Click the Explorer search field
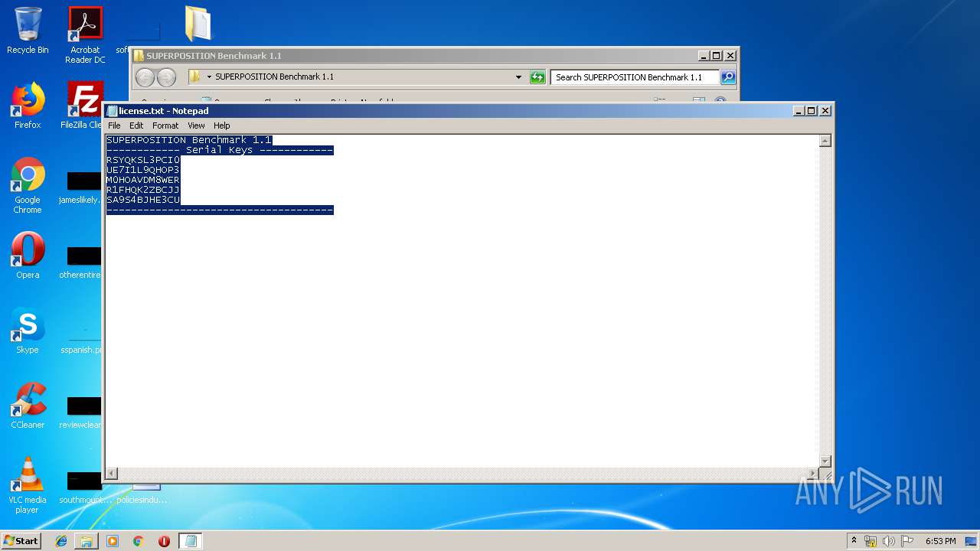Viewport: 980px width, 551px height. coord(635,77)
